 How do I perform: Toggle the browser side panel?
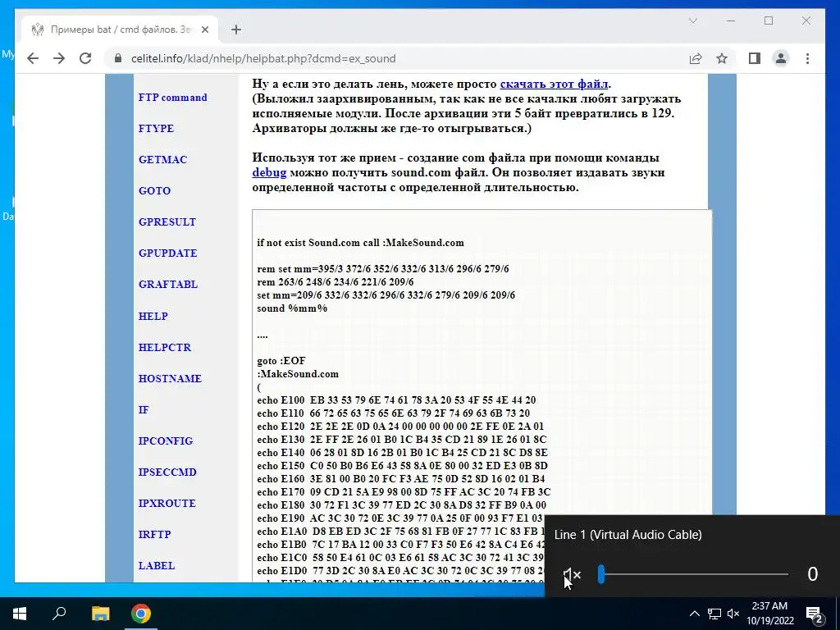755,58
